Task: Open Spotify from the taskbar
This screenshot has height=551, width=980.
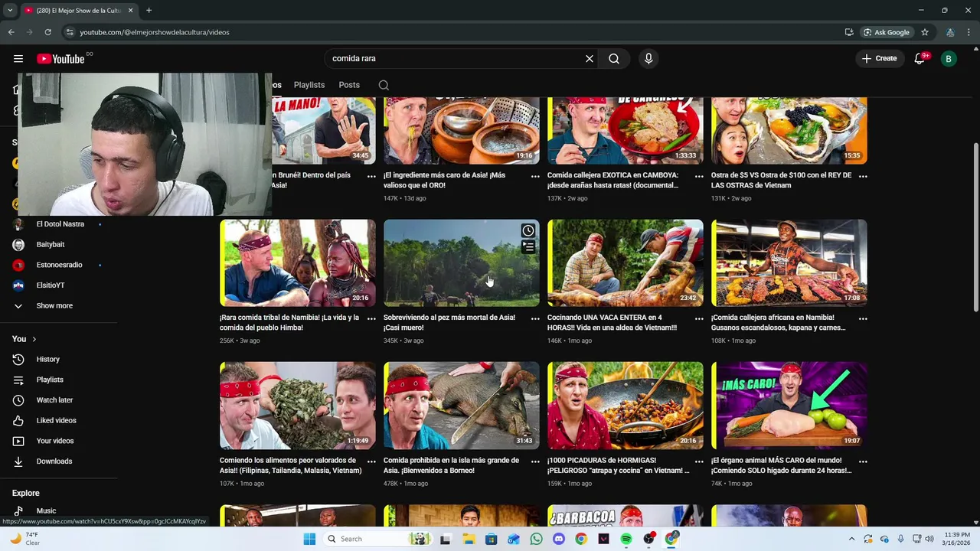Action: [x=626, y=539]
